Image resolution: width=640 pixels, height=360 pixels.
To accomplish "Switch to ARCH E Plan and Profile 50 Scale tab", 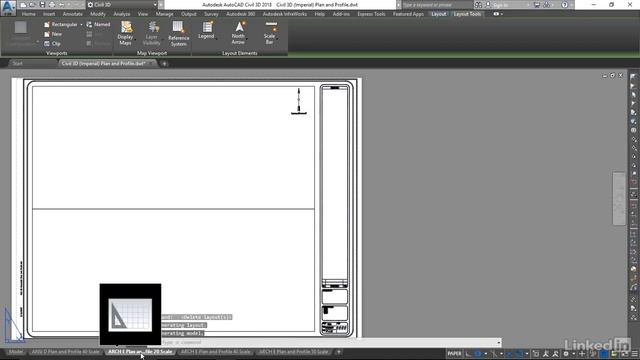I will pos(293,352).
